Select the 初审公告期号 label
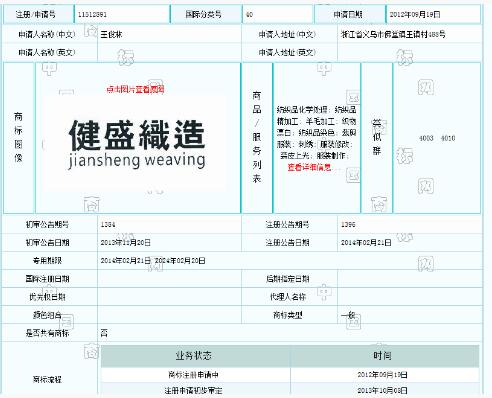The height and width of the screenshot is (398, 492). (x=47, y=224)
